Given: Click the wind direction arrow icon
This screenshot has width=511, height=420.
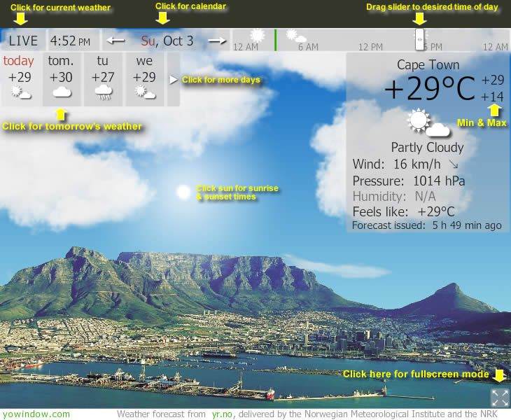Looking at the screenshot, I should point(454,164).
